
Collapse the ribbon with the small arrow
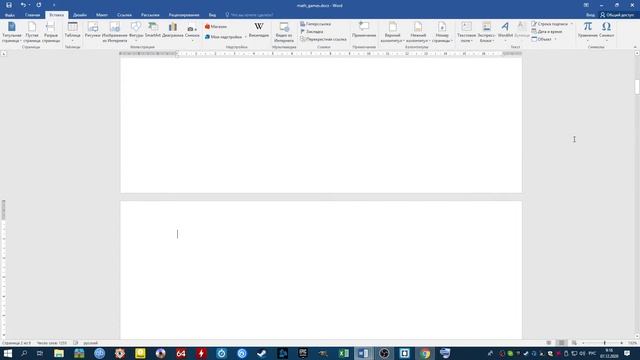635,47
